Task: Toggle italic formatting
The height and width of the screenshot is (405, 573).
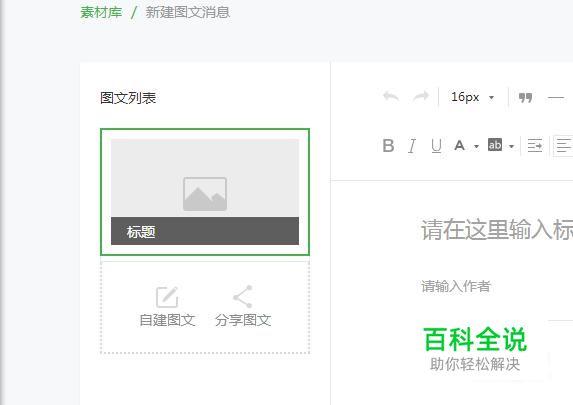Action: click(412, 145)
